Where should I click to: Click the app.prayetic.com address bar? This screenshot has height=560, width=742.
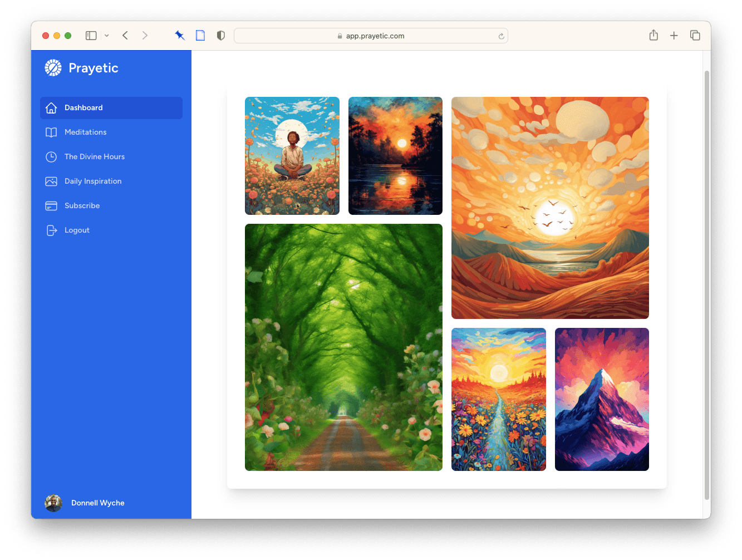[x=371, y=36]
